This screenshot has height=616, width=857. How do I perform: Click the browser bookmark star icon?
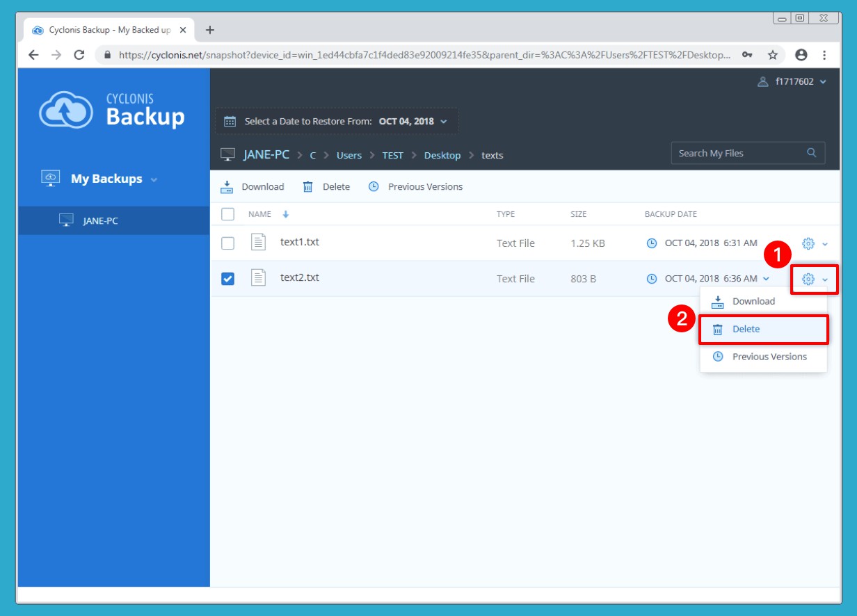point(772,55)
